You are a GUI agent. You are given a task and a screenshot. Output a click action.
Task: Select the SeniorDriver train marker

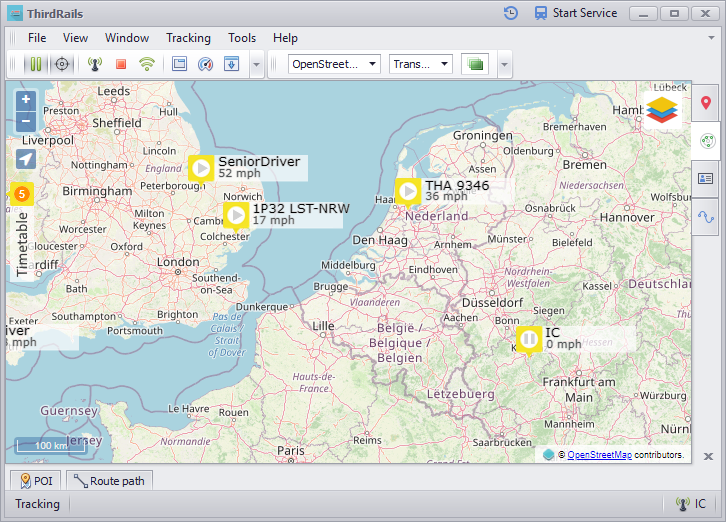pos(201,168)
